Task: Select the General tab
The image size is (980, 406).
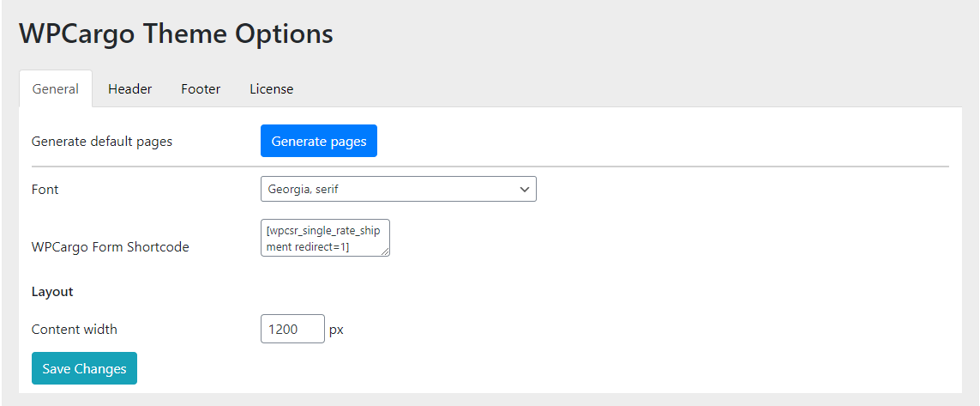Action: pos(56,88)
